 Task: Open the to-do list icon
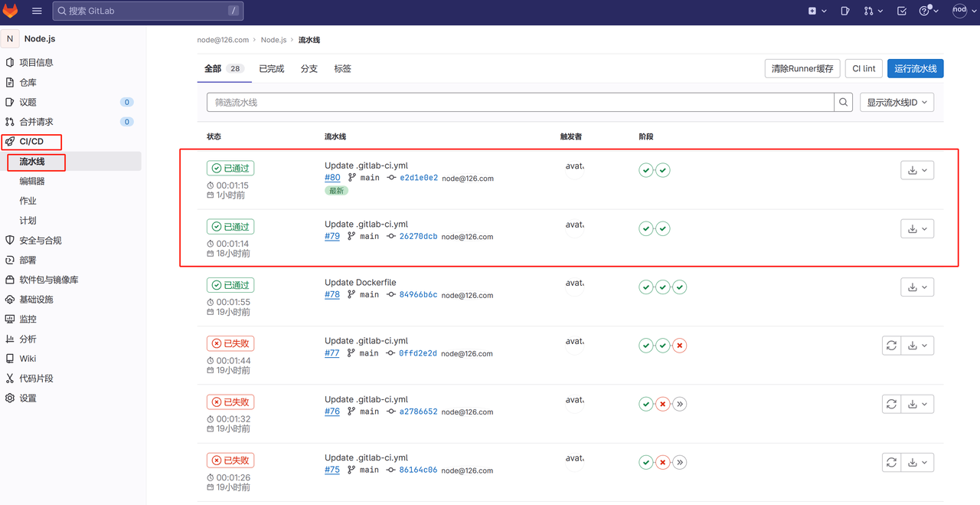[x=902, y=11]
